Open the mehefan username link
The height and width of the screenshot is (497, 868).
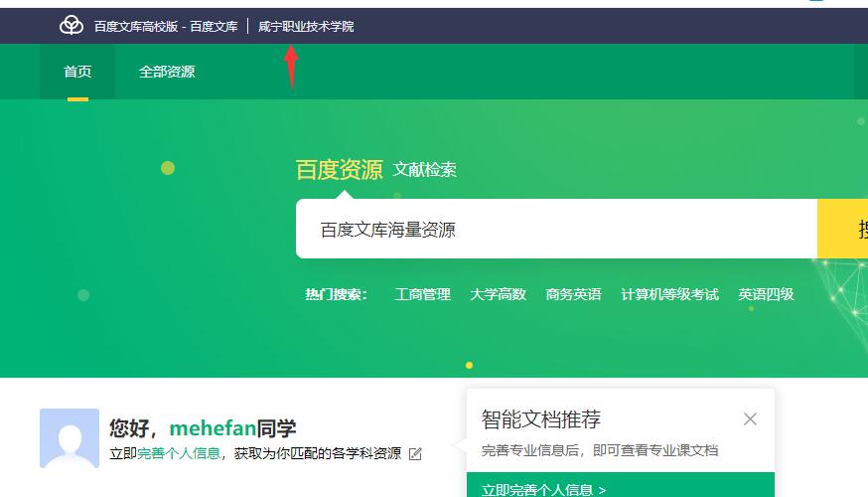(x=212, y=428)
